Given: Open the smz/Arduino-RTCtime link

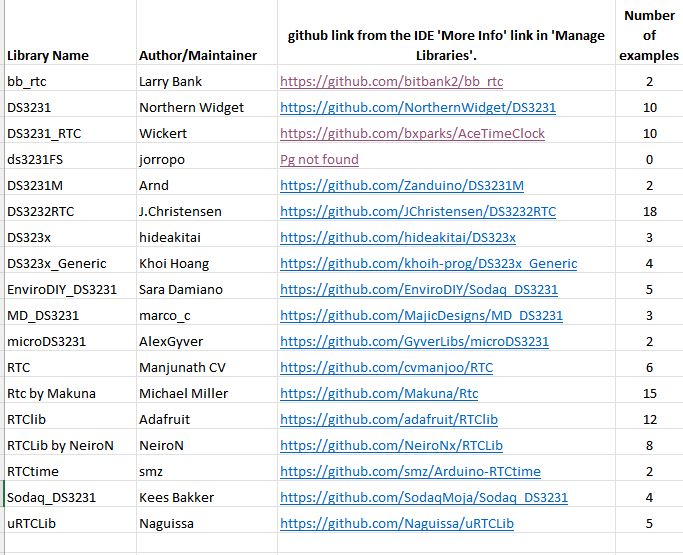Looking at the screenshot, I should coord(410,471).
